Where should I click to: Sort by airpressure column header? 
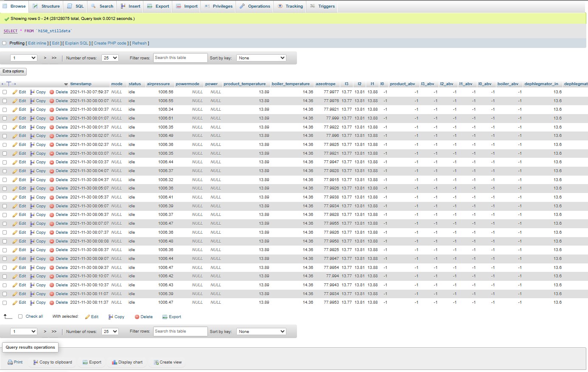[158, 84]
